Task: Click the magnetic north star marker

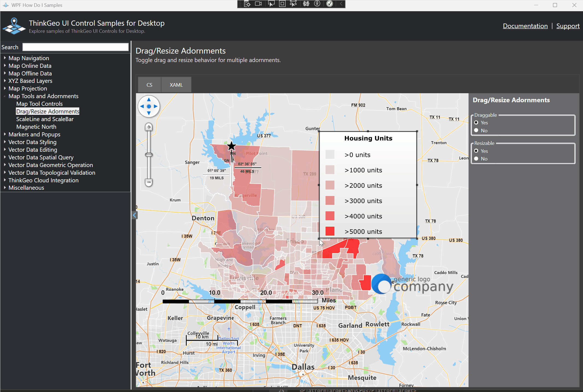Action: [232, 146]
